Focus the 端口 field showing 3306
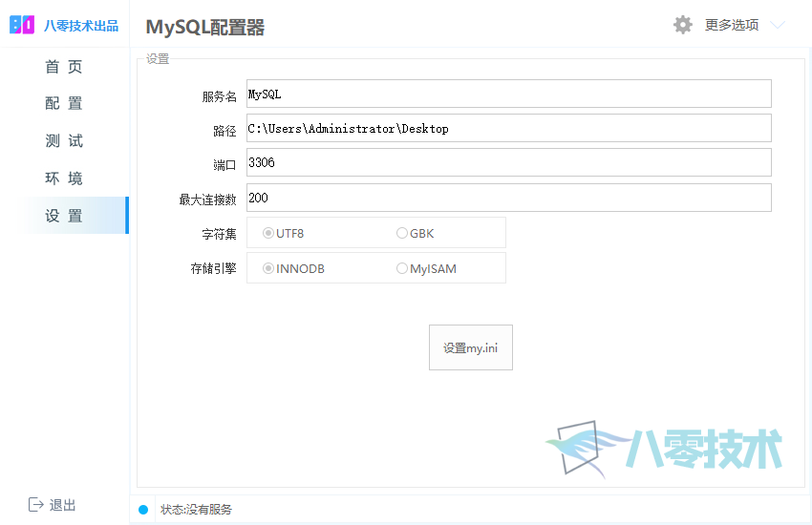This screenshot has width=812, height=525. tap(507, 162)
